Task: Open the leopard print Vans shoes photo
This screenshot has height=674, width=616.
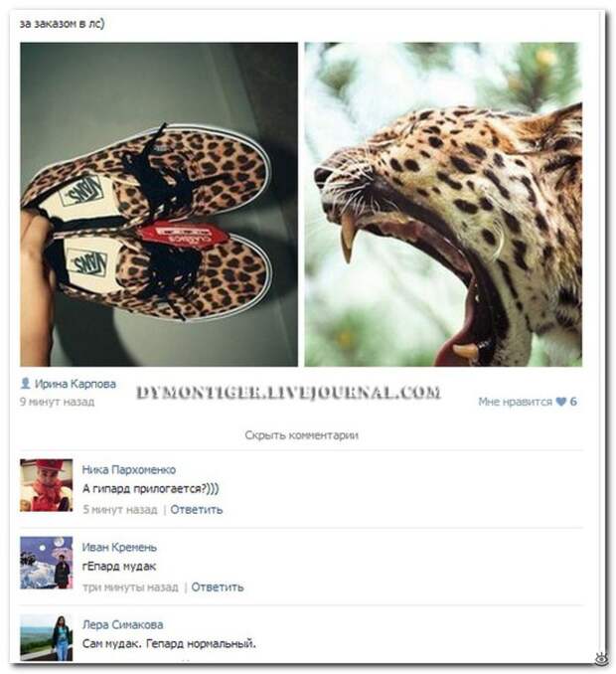Action: 159,204
